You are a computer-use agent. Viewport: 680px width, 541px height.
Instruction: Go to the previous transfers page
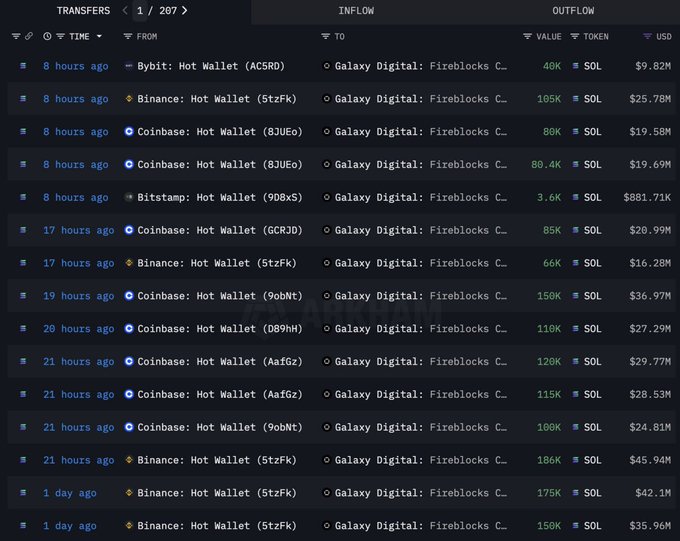pos(125,11)
